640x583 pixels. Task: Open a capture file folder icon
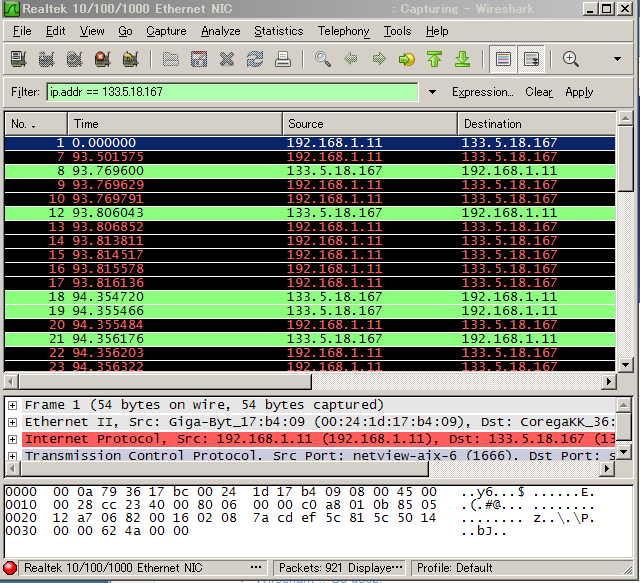pos(171,59)
